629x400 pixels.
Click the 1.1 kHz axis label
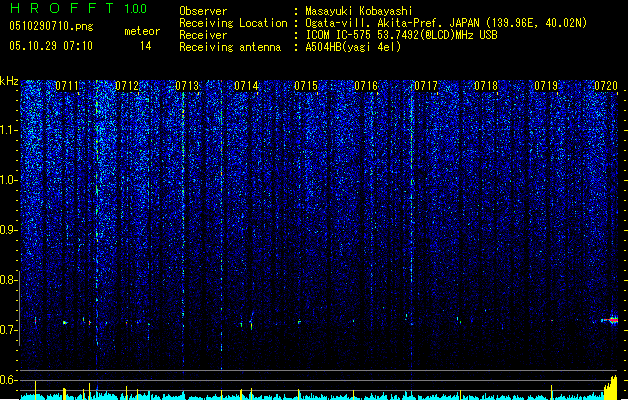pos(9,130)
